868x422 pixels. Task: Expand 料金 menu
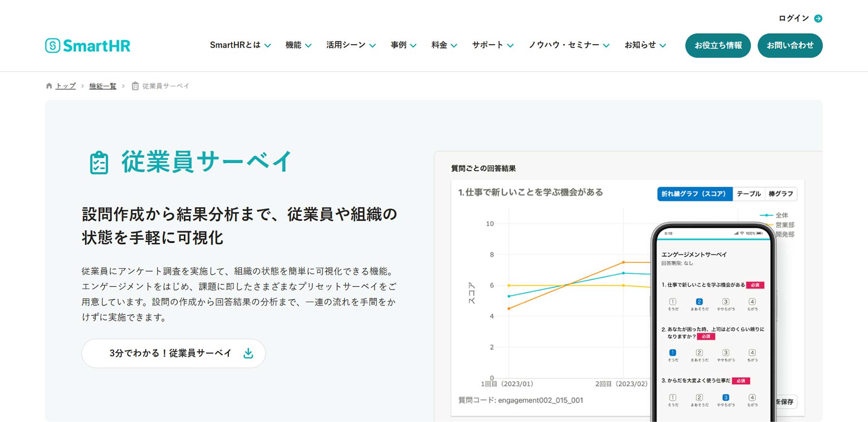pyautogui.click(x=444, y=45)
